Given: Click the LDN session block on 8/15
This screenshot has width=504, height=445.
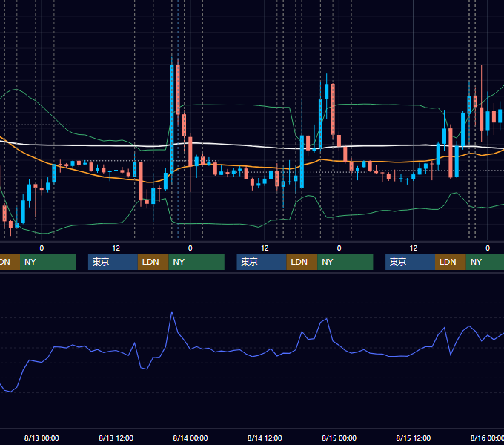Looking at the screenshot, I should click(451, 262).
